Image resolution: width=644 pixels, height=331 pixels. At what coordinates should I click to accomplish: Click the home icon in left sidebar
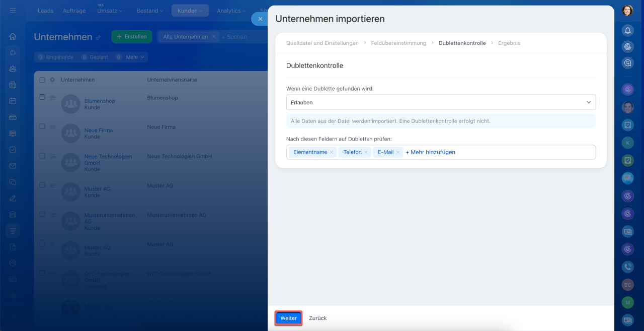click(13, 36)
